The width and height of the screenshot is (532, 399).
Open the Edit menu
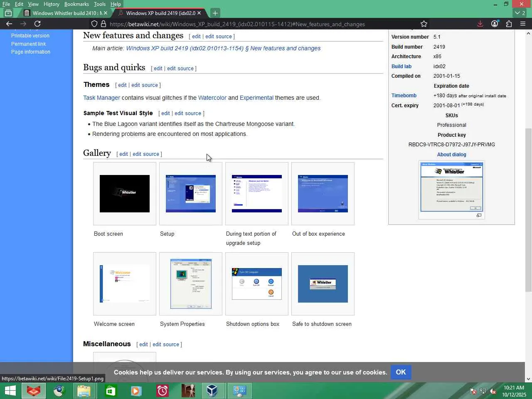[x=19, y=4]
